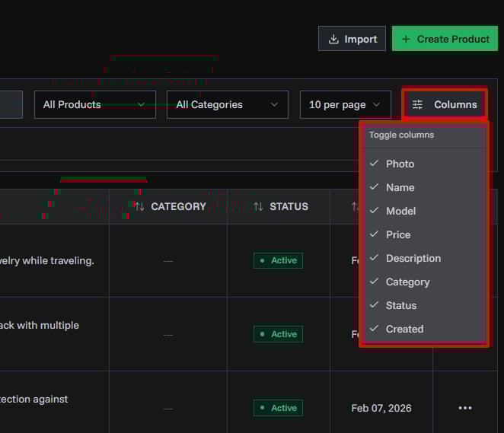This screenshot has height=433, width=504.
Task: Hide the Created column
Action: tap(424, 329)
